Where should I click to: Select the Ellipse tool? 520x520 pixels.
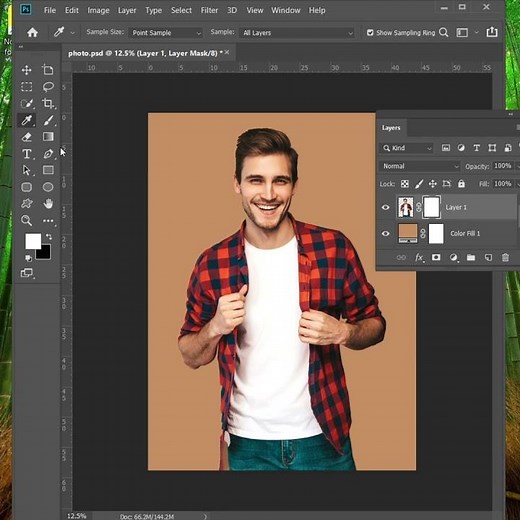pos(48,187)
